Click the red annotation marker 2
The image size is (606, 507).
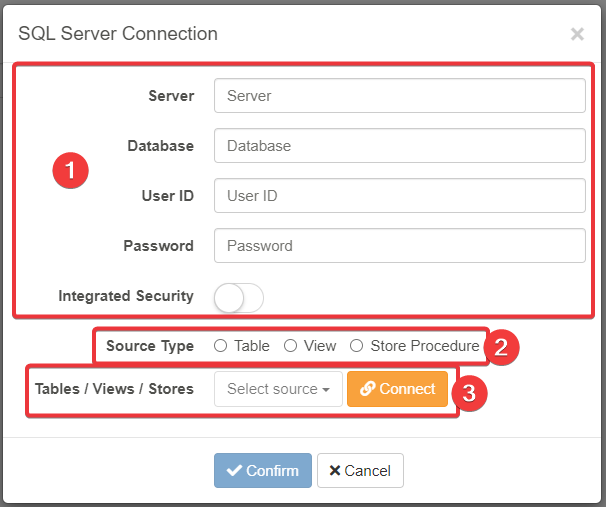click(x=501, y=347)
